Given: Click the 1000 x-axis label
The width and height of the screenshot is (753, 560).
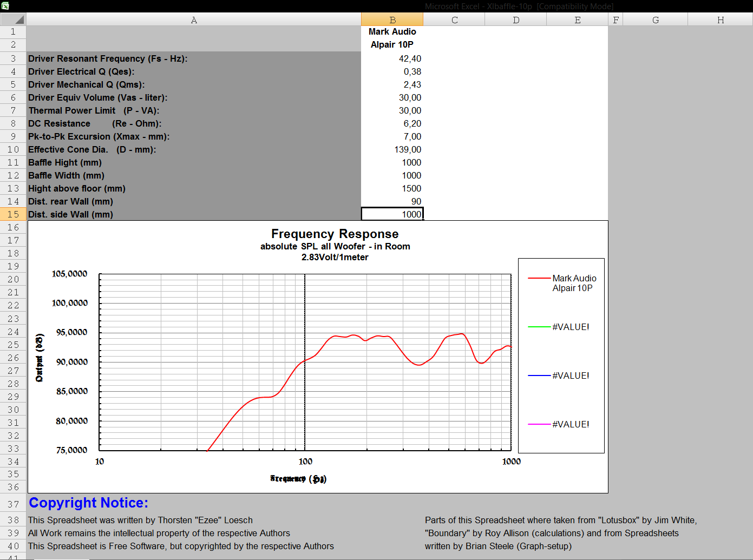Looking at the screenshot, I should tap(511, 462).
